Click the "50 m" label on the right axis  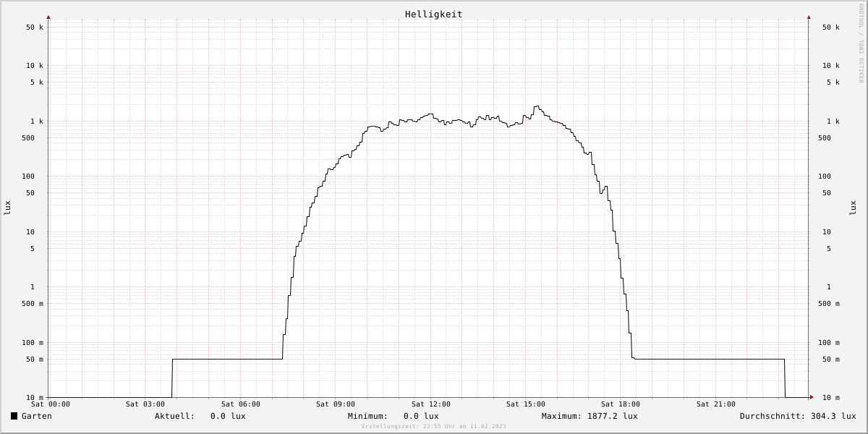[831, 359]
